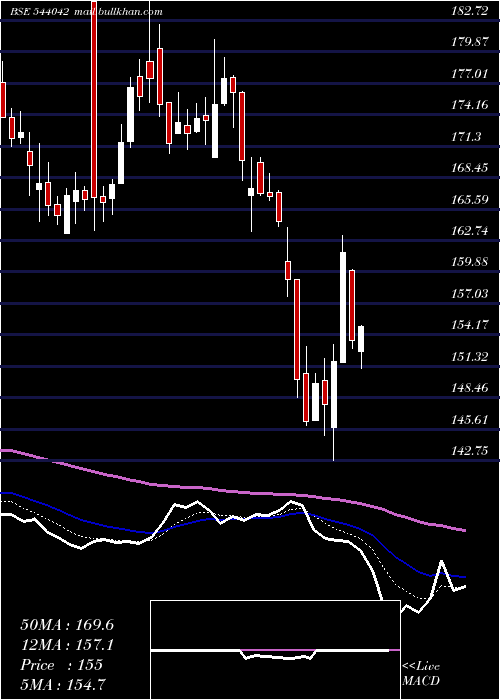
Task: Click the Price : 155 readout
Action: pyautogui.click(x=62, y=665)
